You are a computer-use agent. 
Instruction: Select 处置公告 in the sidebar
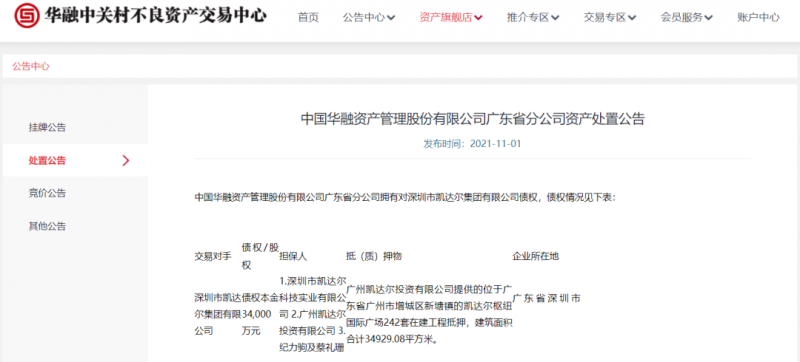[47, 161]
